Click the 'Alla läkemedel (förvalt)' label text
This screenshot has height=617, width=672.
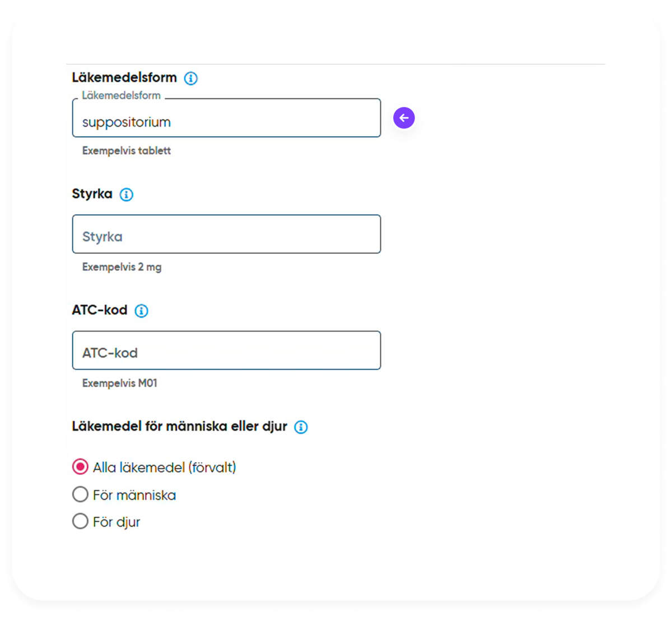pos(164,467)
